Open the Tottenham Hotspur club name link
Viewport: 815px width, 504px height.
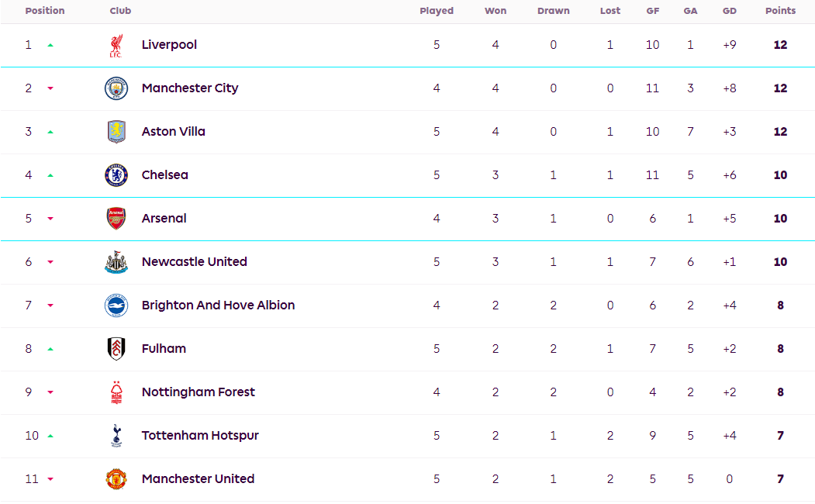[200, 436]
